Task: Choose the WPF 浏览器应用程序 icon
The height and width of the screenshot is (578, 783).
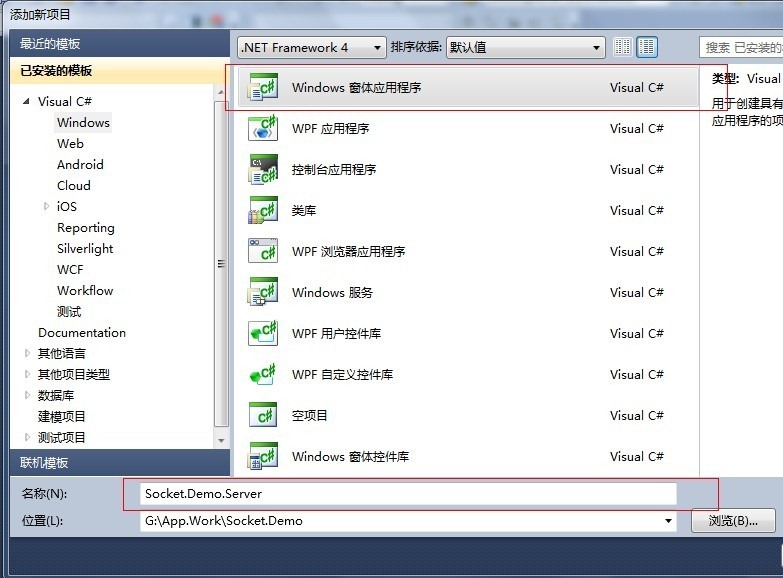Action: tap(263, 251)
